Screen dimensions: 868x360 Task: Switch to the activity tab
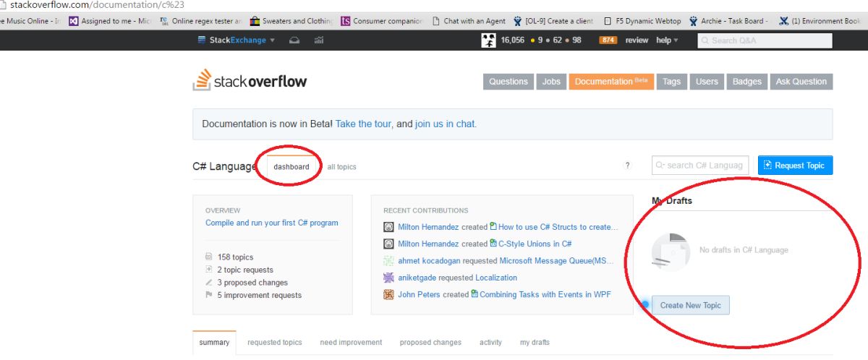(490, 343)
